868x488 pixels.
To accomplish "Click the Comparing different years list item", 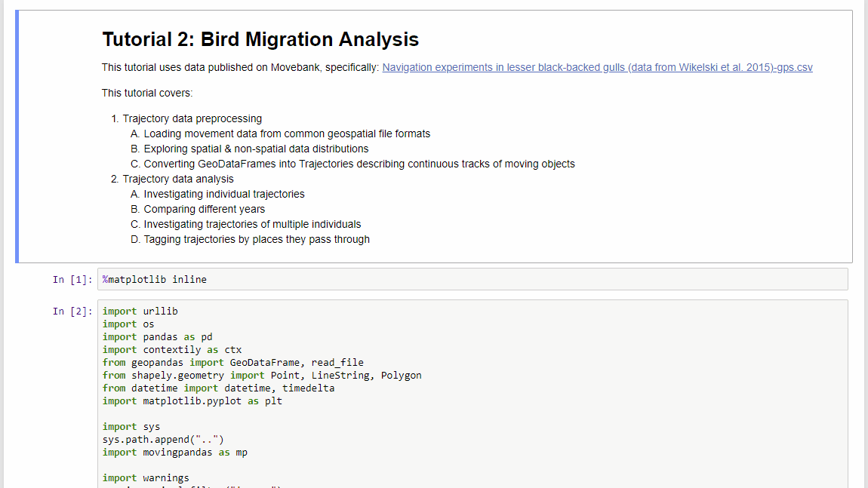I will 213,209.
